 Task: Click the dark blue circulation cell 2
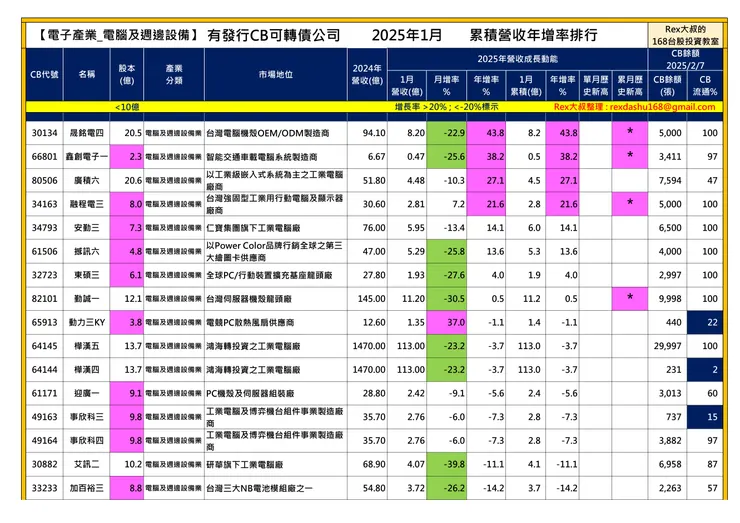point(705,370)
